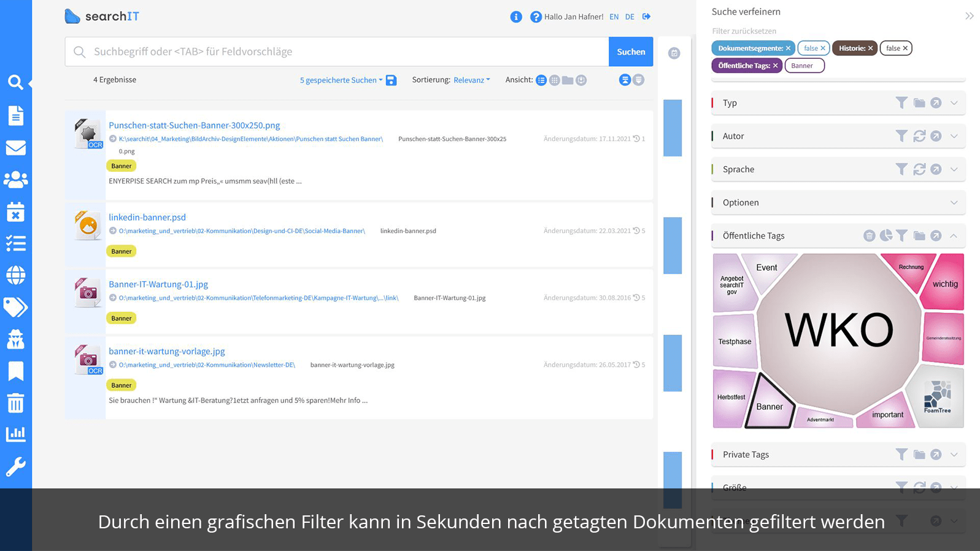Click the OCR file icon of Punschen-statt-Suchen-Banner
The width and height of the screenshot is (980, 551).
point(88,133)
